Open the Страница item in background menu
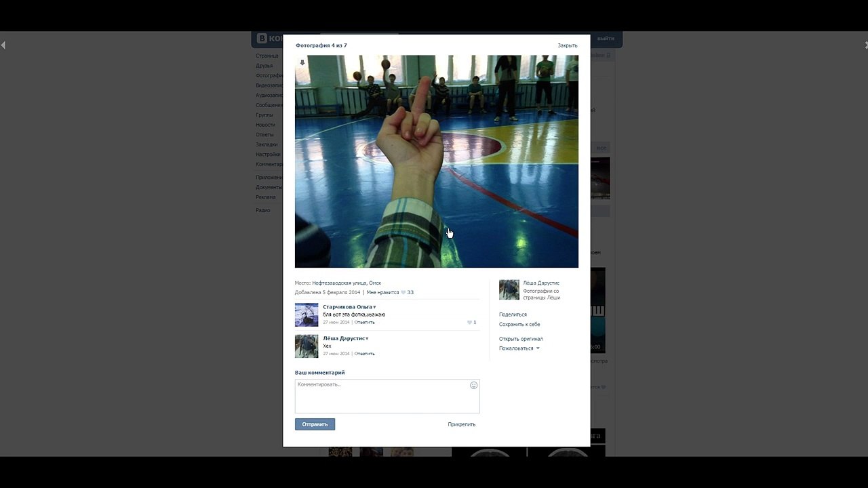Image resolution: width=868 pixels, height=488 pixels. pyautogui.click(x=267, y=56)
